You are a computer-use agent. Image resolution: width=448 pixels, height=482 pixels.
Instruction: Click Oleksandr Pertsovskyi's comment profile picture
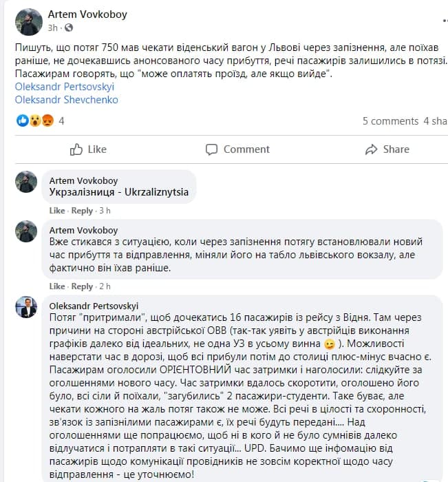[26, 307]
